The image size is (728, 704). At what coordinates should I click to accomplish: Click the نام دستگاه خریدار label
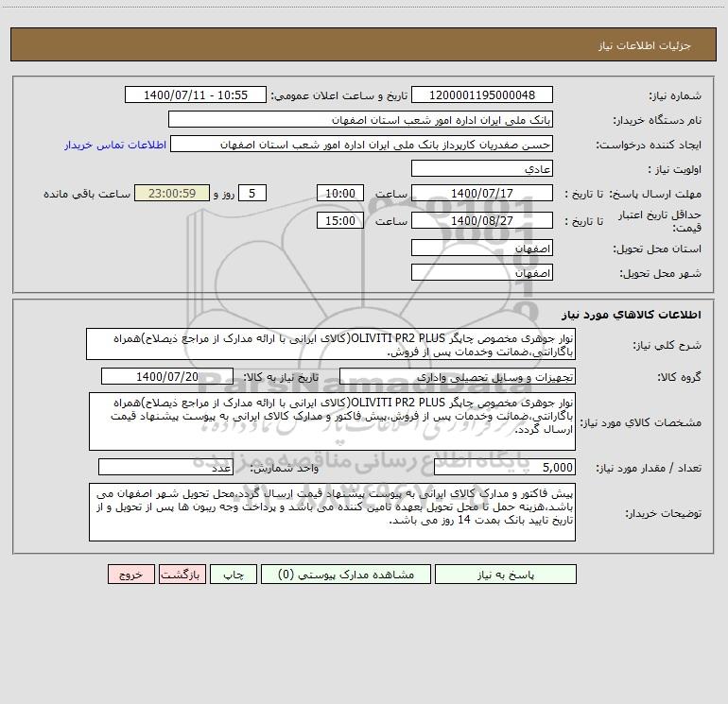[x=657, y=121]
